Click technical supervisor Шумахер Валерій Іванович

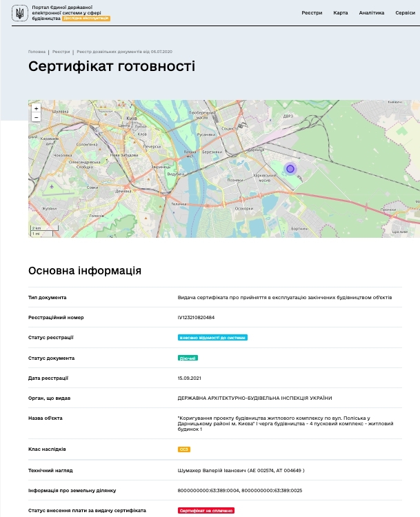tap(241, 471)
